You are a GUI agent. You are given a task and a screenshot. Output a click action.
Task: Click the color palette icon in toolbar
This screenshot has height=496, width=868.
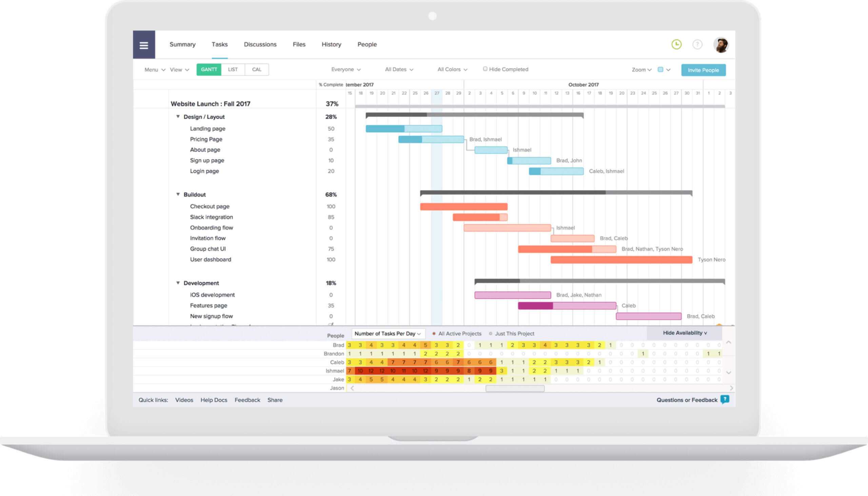pyautogui.click(x=661, y=70)
